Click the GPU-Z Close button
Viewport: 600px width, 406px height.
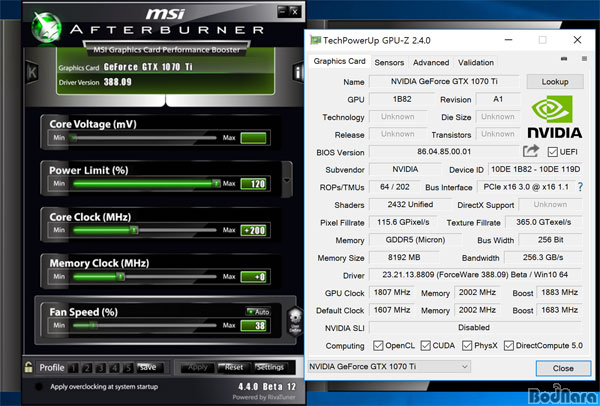[x=563, y=368]
